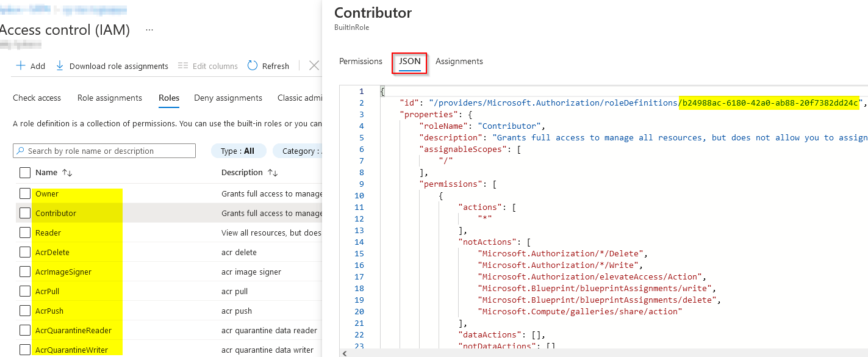The height and width of the screenshot is (357, 868).
Task: Select the AcrPull role
Action: 47,291
